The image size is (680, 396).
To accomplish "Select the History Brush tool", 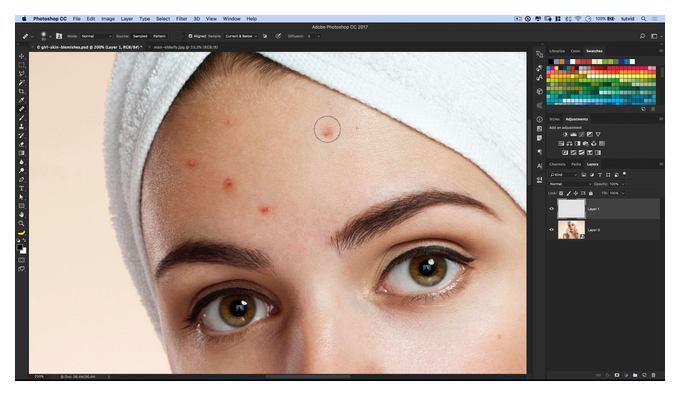I will tap(21, 135).
